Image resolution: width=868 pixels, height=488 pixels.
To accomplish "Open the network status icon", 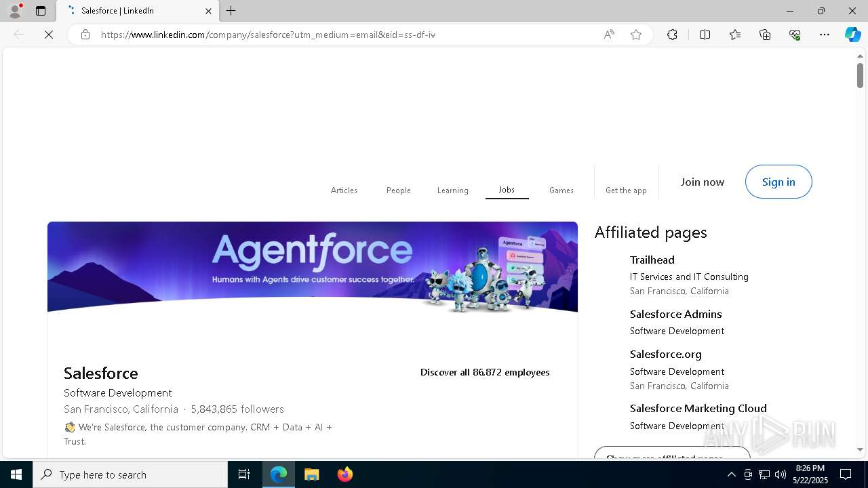I will click(764, 474).
